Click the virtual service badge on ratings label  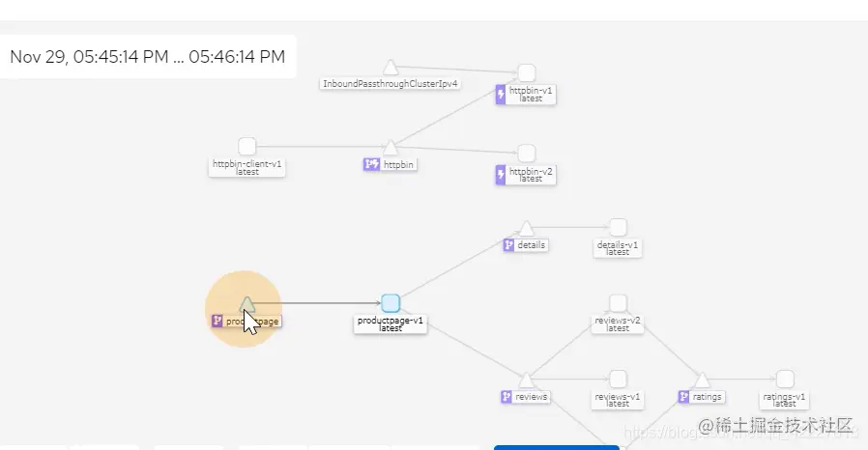(683, 396)
